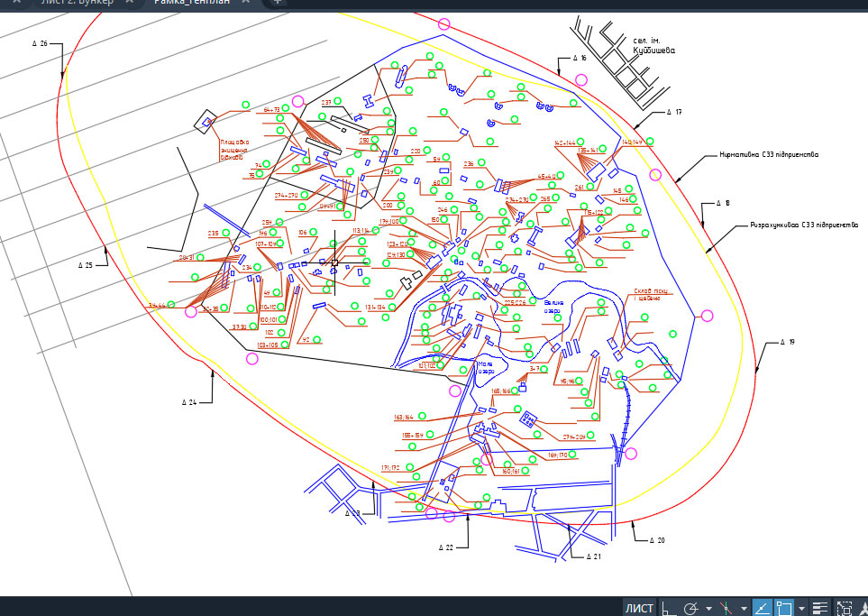Select the 'Нормативна СЗЗ підприємства' label
Screen dimensions: 868x616
(x=769, y=154)
